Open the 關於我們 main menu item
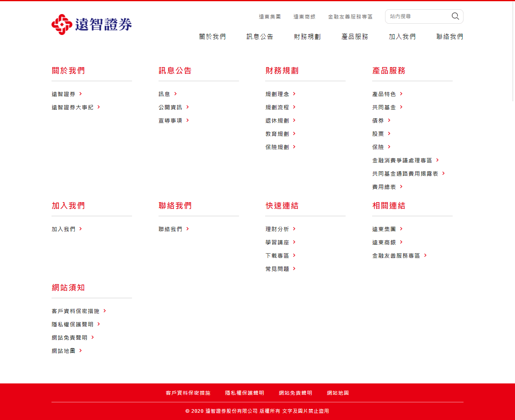Screen dimensions: 515x420 point(212,37)
